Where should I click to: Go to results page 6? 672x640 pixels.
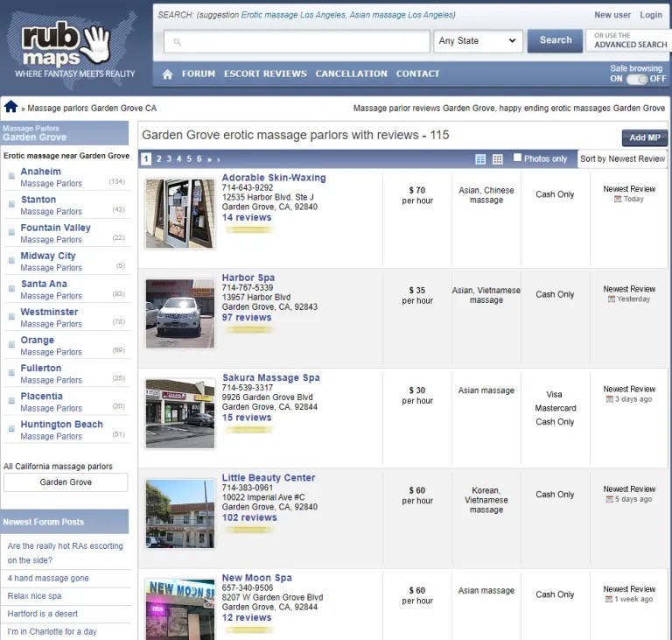pyautogui.click(x=199, y=159)
